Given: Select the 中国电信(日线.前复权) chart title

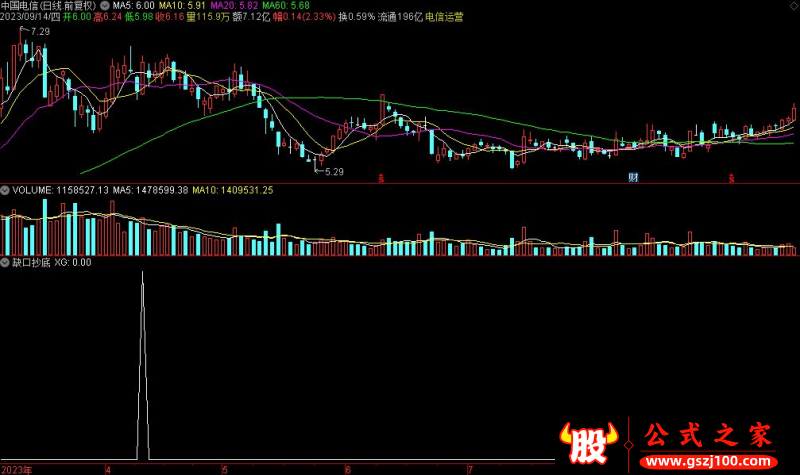Looking at the screenshot, I should (48, 6).
